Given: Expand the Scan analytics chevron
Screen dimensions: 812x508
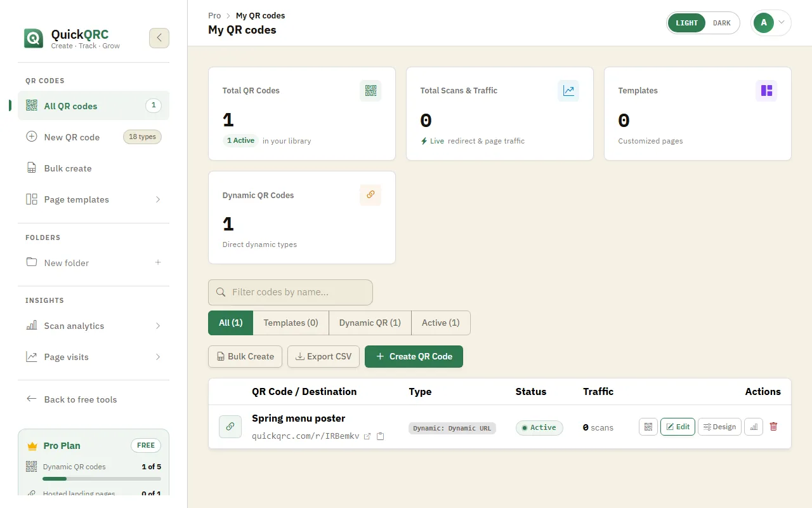Looking at the screenshot, I should [x=158, y=326].
